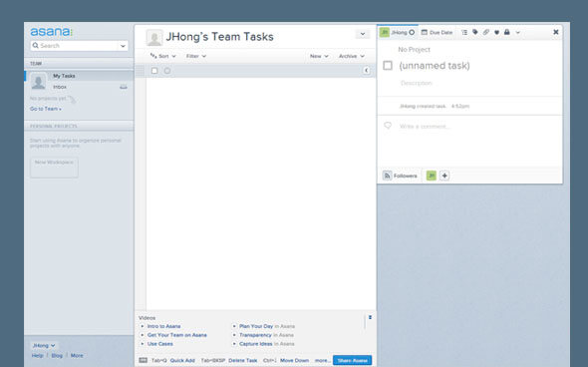588x367 pixels.
Task: Open the subtasks list icon in task pane
Action: tap(464, 33)
